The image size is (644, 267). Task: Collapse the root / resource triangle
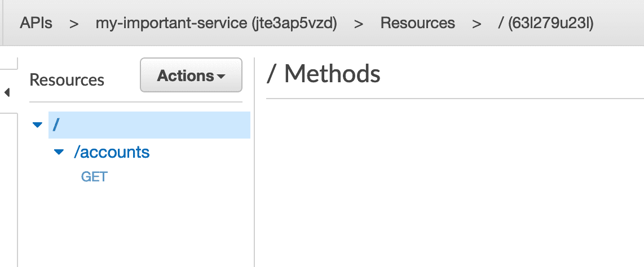point(37,125)
